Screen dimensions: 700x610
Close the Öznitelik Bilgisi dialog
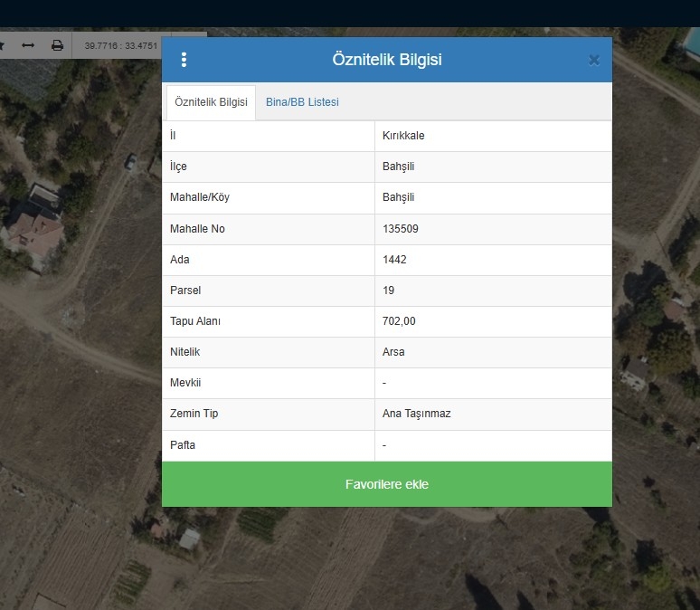[x=594, y=60]
